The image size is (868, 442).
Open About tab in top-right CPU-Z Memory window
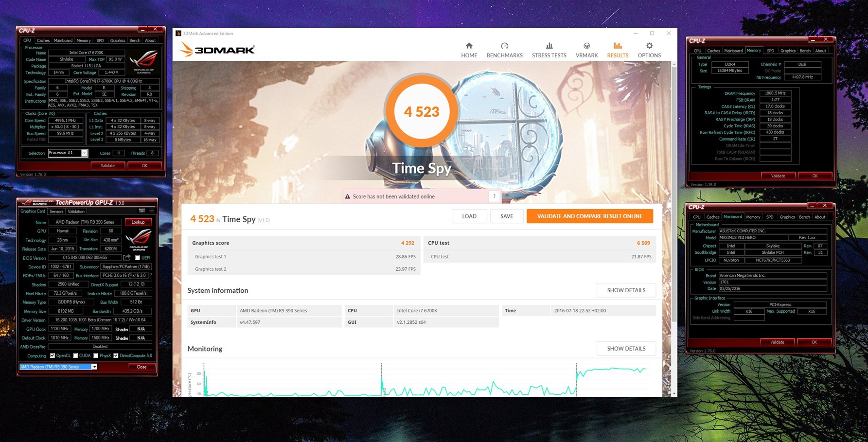point(820,51)
